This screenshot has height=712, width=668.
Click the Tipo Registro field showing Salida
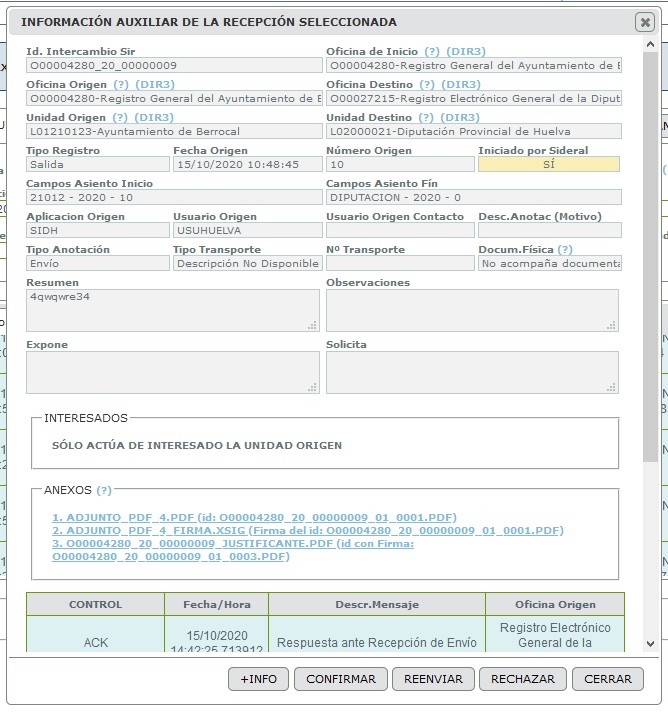98,164
